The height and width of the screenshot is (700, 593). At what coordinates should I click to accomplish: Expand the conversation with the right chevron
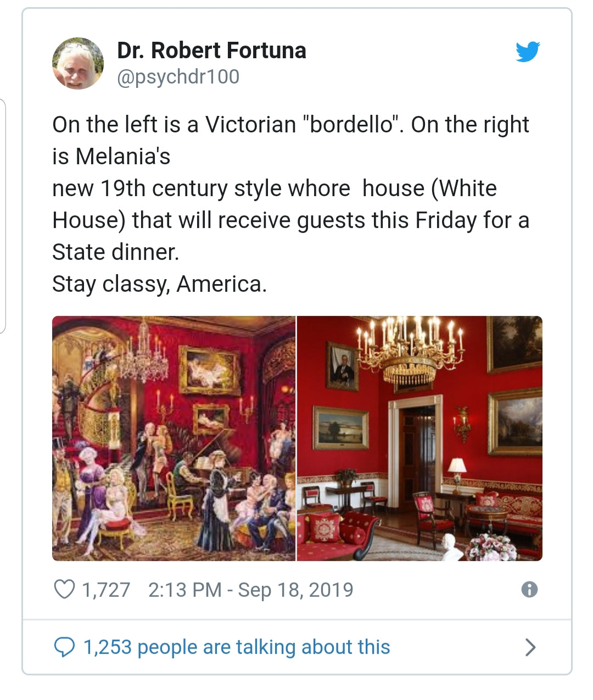coord(530,647)
